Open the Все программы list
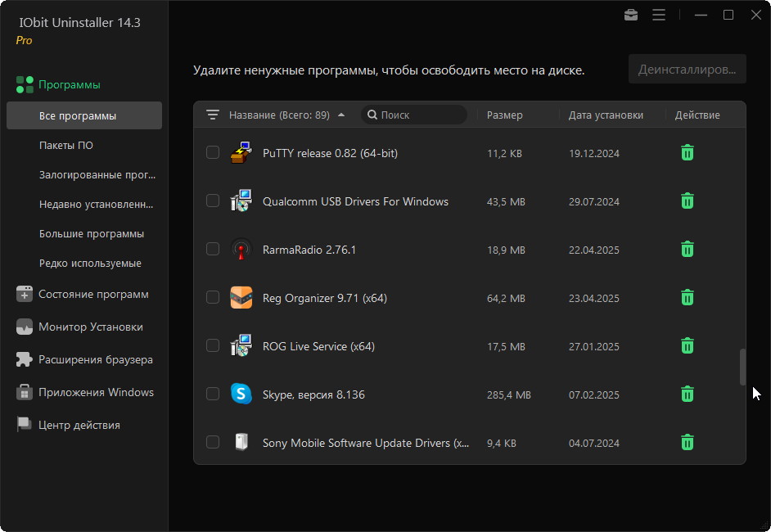The width and height of the screenshot is (771, 532). tap(84, 115)
